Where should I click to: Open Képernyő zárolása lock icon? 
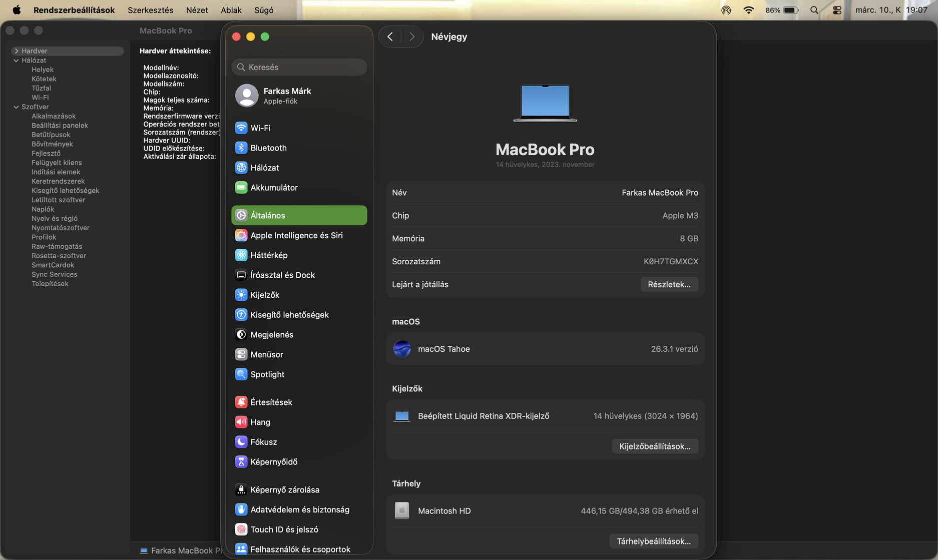tap(241, 489)
